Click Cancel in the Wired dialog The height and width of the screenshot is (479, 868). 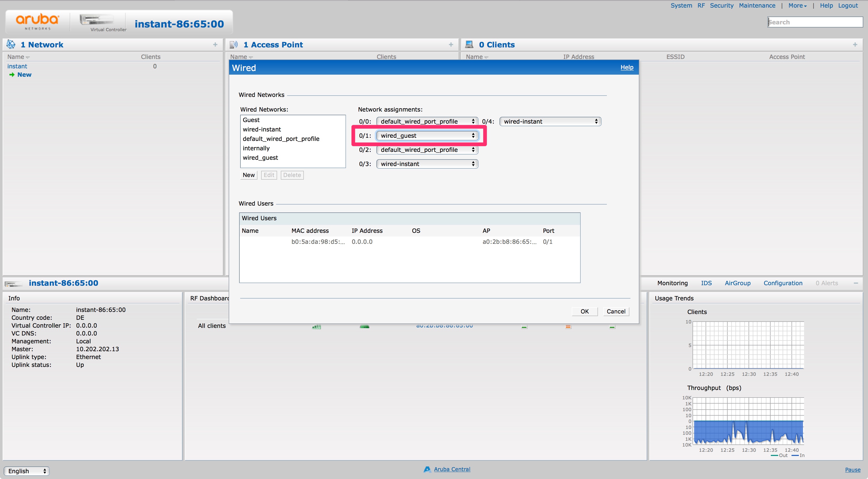click(616, 311)
